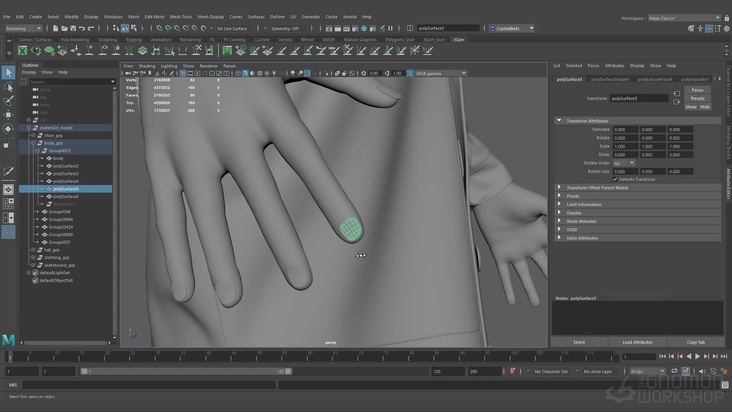The height and width of the screenshot is (412, 732).
Task: Activate the Rotate tool
Action: (8, 129)
